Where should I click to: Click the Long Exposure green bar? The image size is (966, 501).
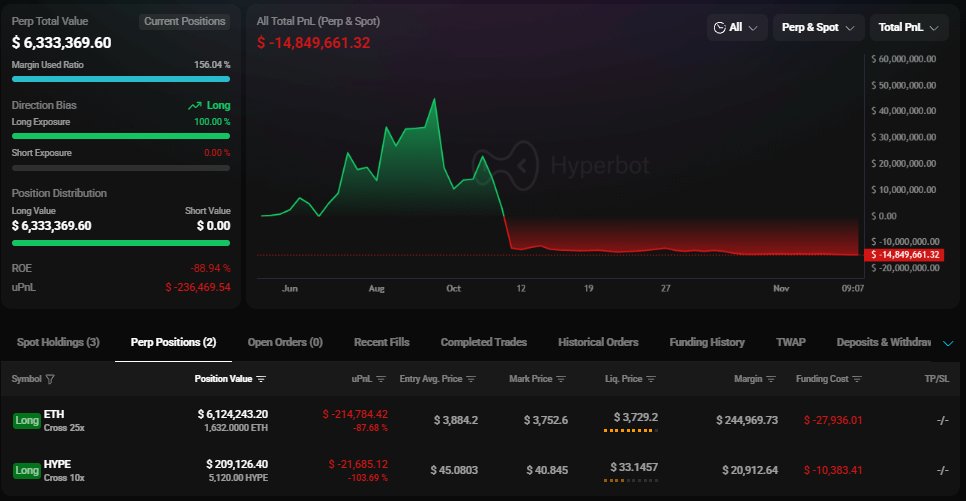pos(121,136)
